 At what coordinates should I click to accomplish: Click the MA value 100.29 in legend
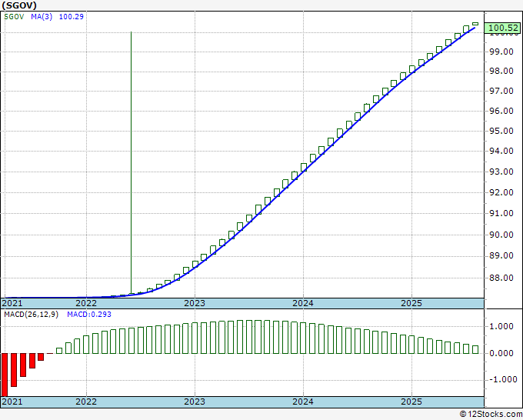(x=71, y=17)
